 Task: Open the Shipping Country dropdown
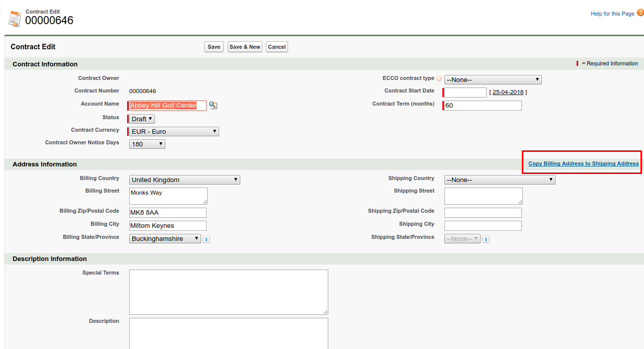tap(499, 180)
